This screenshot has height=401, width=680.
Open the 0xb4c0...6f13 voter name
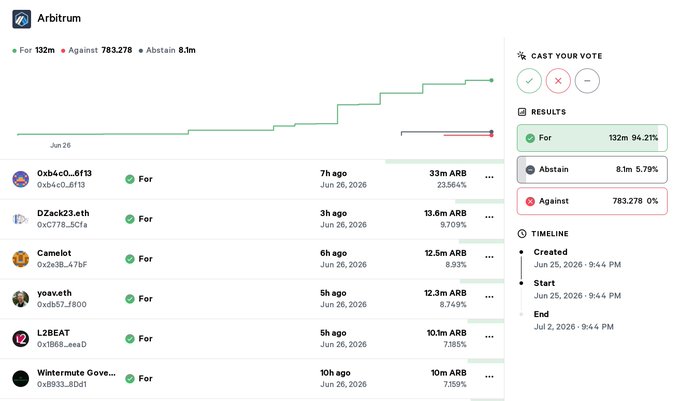point(64,173)
